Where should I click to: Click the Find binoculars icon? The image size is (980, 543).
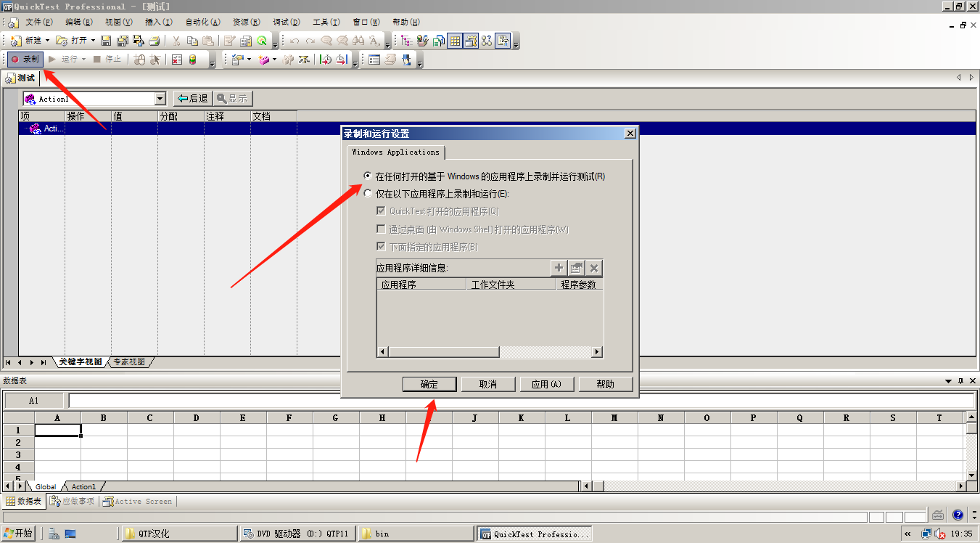(358, 41)
